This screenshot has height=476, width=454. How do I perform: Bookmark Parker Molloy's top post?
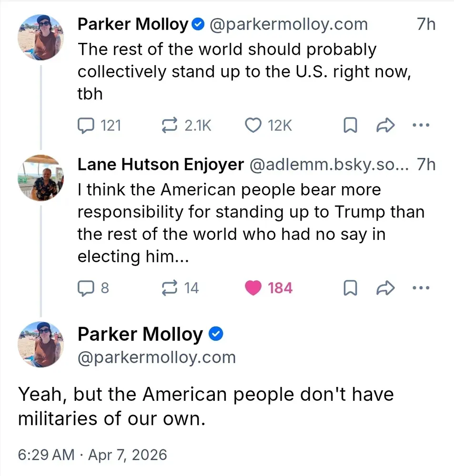(350, 125)
